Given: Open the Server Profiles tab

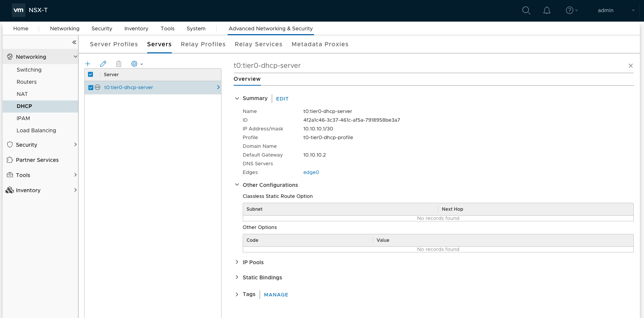Looking at the screenshot, I should pos(114,44).
